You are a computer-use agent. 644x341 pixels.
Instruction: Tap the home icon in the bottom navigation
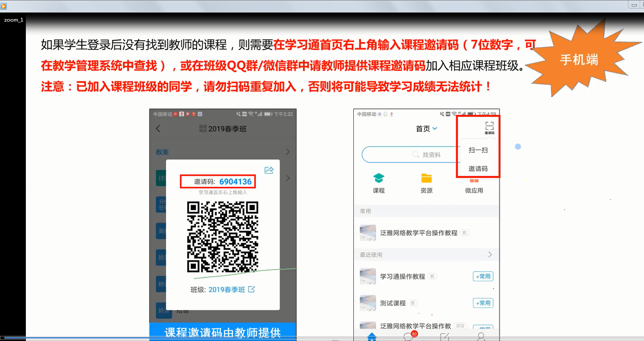point(372,337)
